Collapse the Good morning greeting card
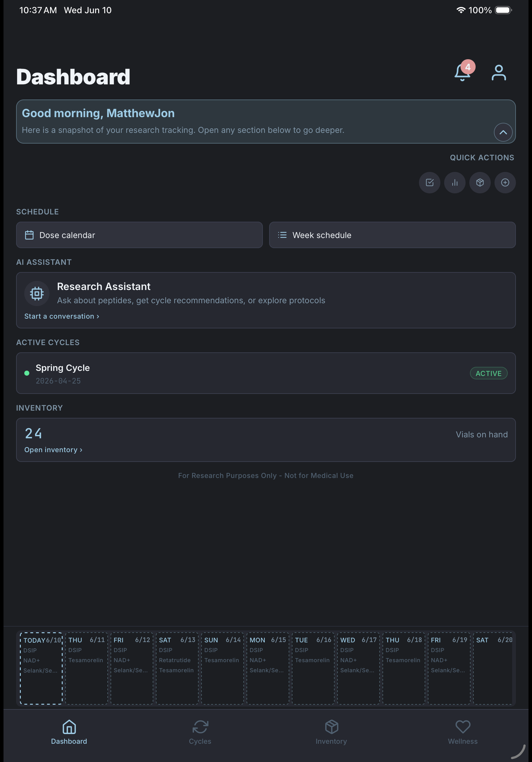532x762 pixels. tap(503, 132)
